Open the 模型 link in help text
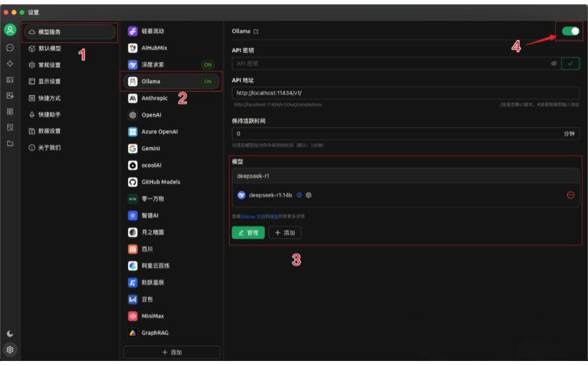 pos(274,217)
